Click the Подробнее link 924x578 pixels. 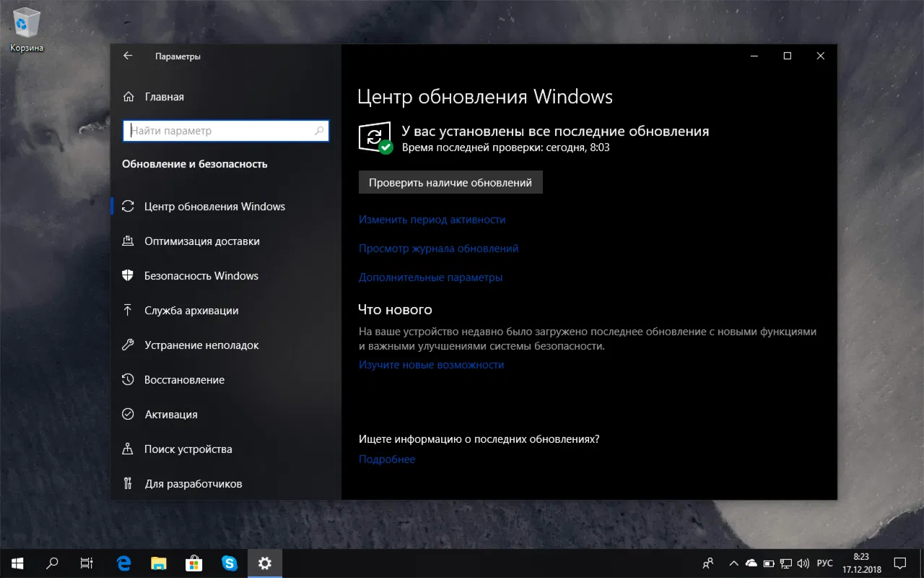pos(387,459)
